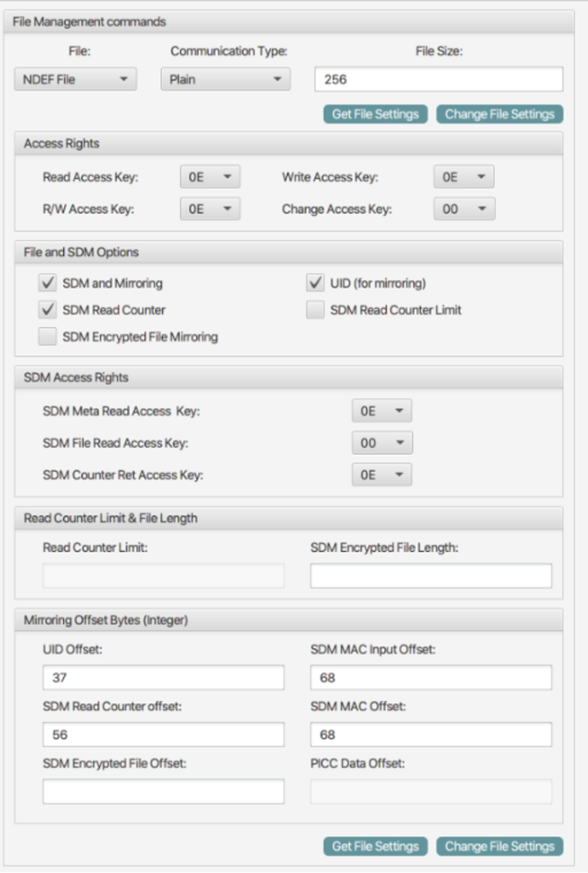Click the bottom Change File Settings button
The height and width of the screenshot is (873, 588).
point(499,846)
